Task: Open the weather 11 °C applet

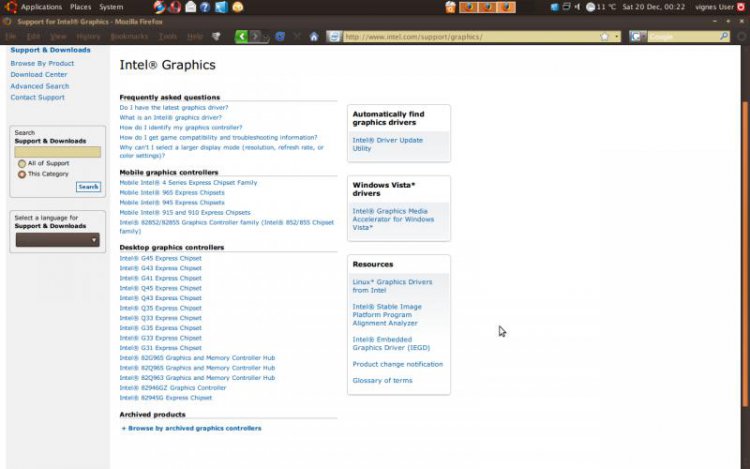Action: (601, 7)
